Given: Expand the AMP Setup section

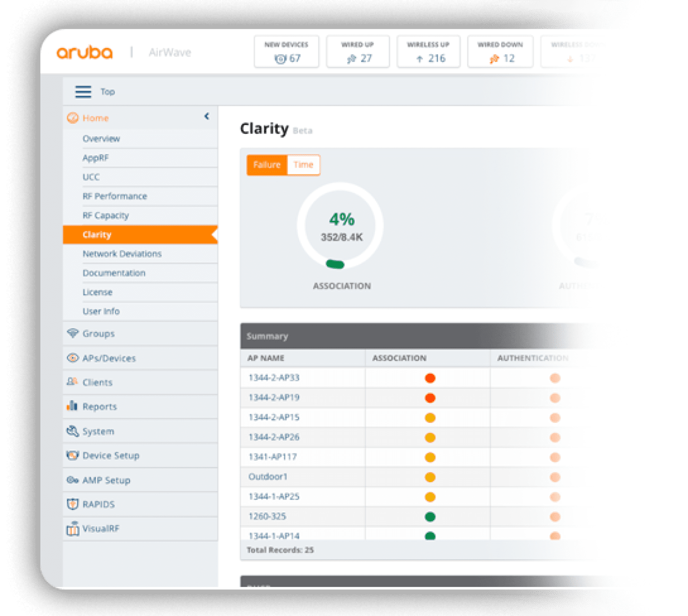Looking at the screenshot, I should (x=106, y=480).
